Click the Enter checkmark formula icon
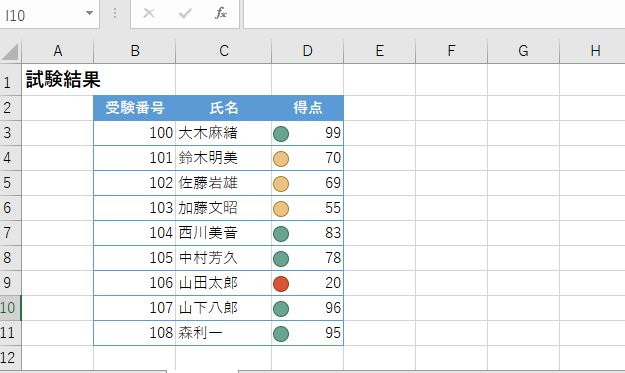The width and height of the screenshot is (625, 373). coord(185,14)
